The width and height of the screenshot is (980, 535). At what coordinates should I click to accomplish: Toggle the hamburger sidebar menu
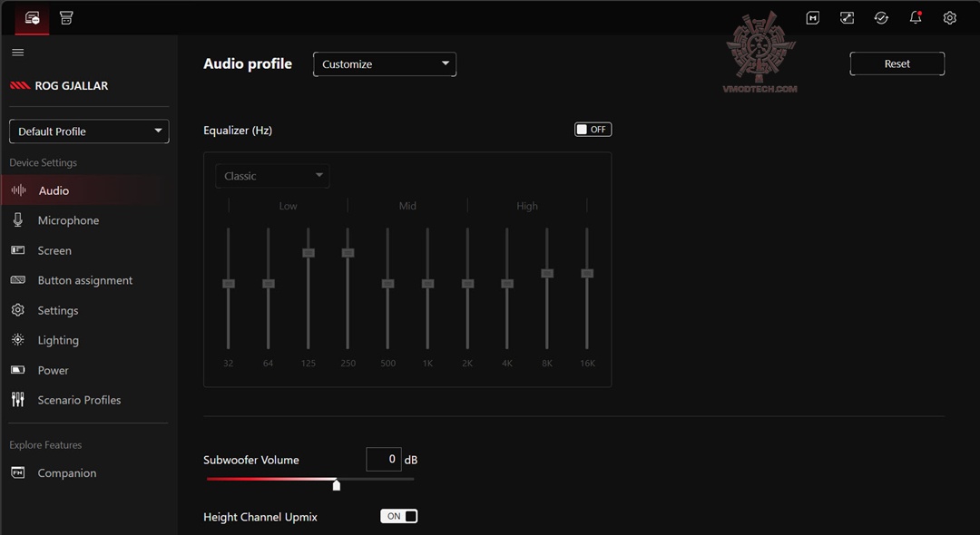tap(17, 53)
